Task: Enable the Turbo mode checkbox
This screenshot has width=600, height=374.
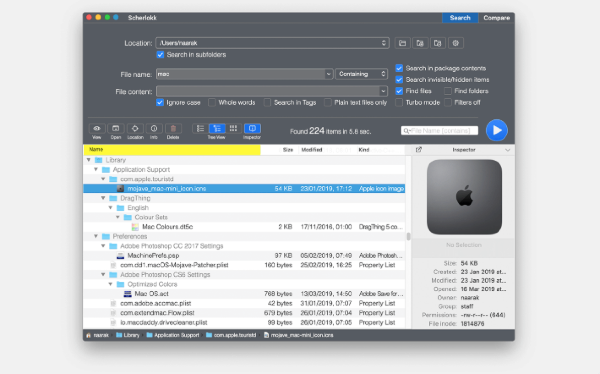Action: click(x=399, y=102)
